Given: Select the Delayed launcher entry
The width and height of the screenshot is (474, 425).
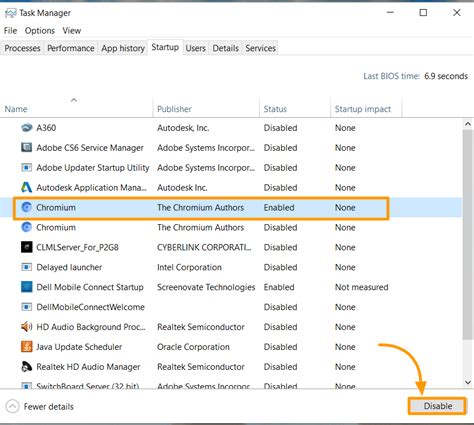Looking at the screenshot, I should [69, 267].
